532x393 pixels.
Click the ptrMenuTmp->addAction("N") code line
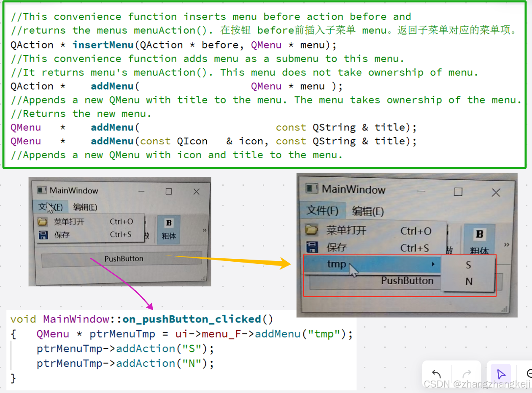(x=125, y=363)
